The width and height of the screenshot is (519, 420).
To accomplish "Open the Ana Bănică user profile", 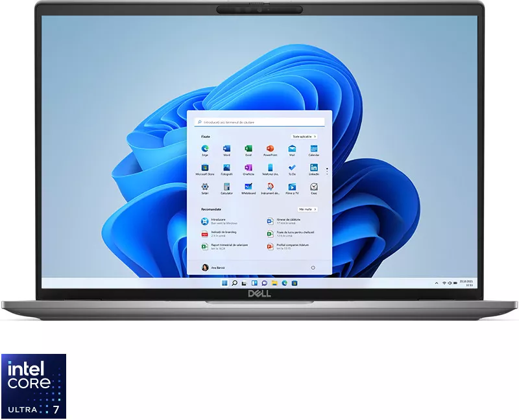I will (213, 268).
